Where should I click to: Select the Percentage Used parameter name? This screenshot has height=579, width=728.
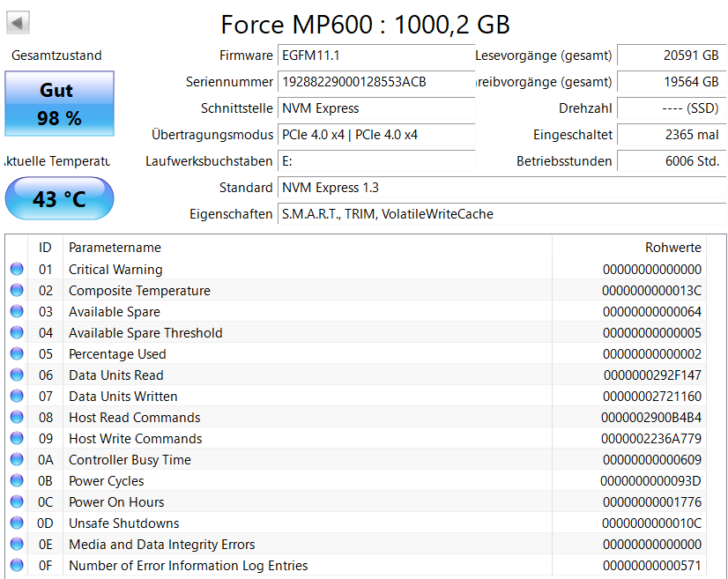(117, 354)
